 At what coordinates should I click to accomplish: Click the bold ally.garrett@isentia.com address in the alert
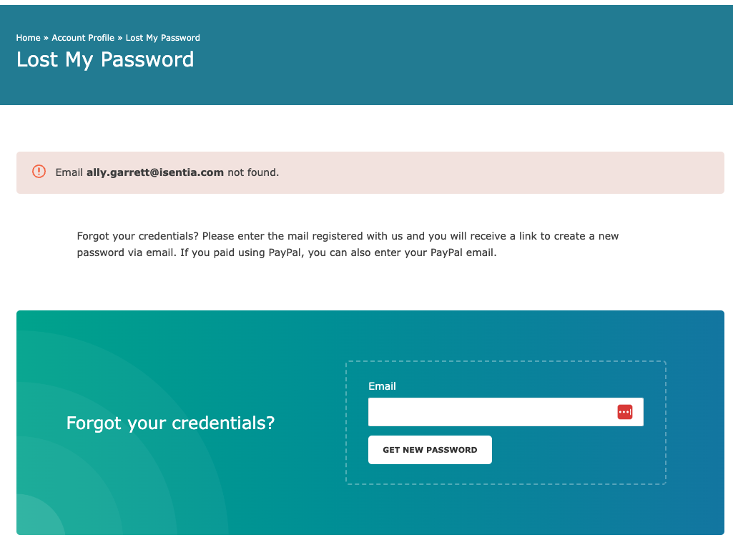click(x=154, y=172)
